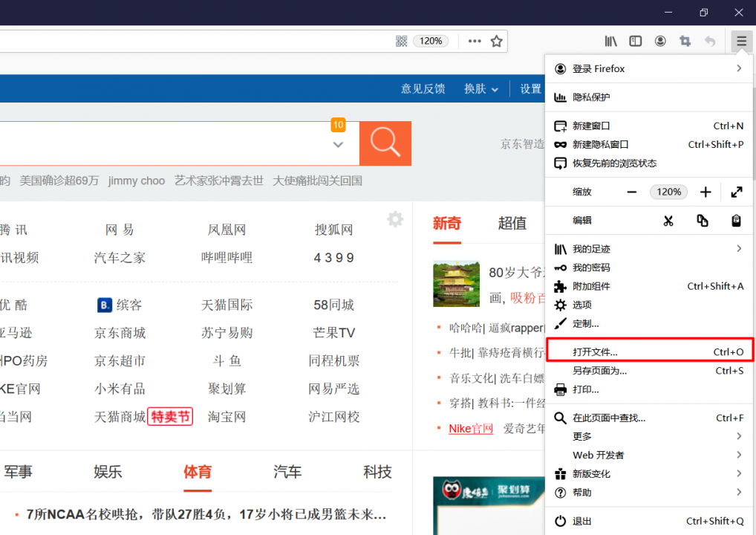Screen dimensions: 756x535
Task: Open page actions three-dot menu
Action: click(x=475, y=42)
